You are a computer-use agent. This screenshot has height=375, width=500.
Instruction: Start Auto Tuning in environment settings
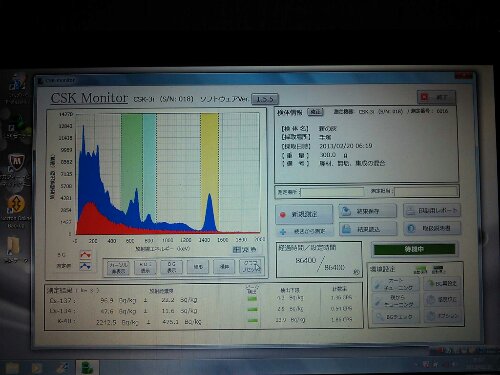click(395, 284)
